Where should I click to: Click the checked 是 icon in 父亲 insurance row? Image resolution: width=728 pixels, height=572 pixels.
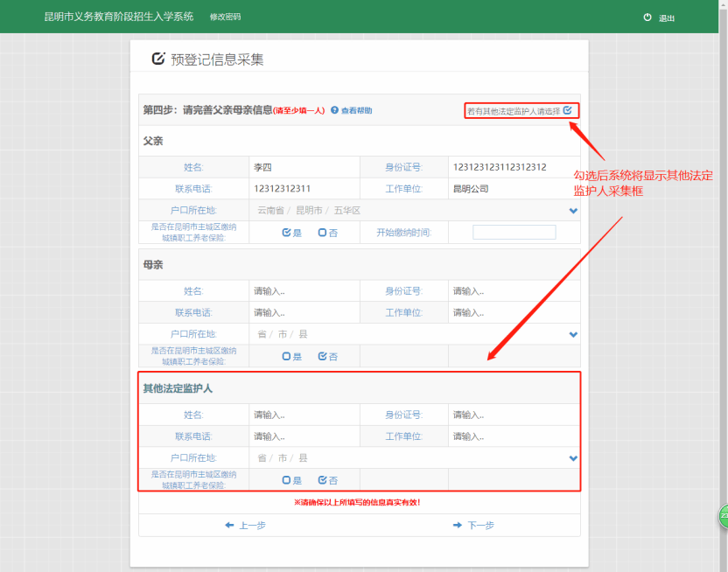pyautogui.click(x=287, y=233)
